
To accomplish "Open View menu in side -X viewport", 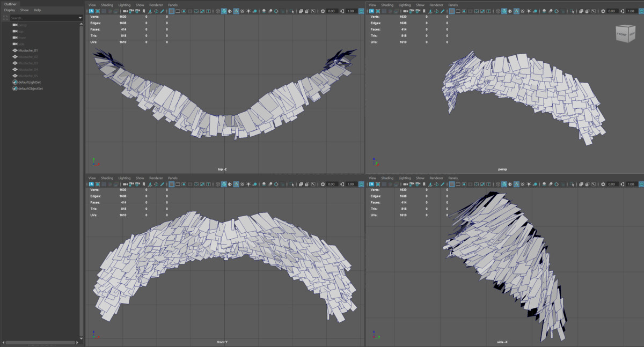I will (372, 178).
